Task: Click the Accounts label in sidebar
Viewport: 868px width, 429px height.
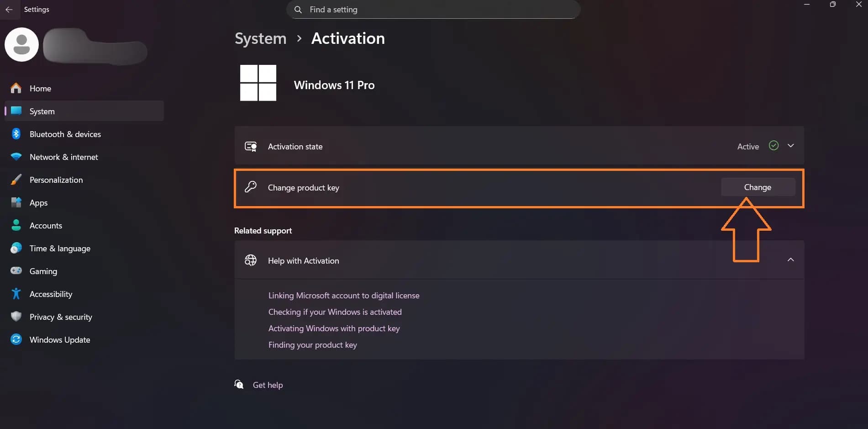Action: [x=46, y=226]
